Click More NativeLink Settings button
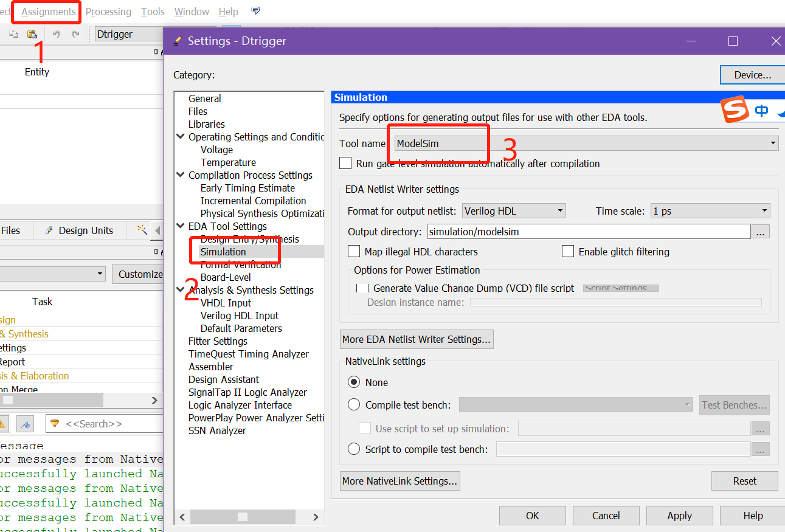785x532 pixels. pos(399,481)
